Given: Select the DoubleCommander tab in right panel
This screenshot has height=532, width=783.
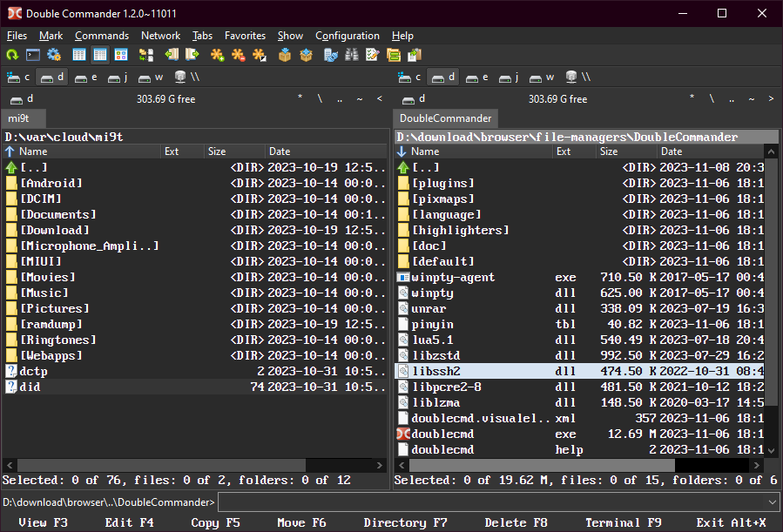Looking at the screenshot, I should [445, 118].
